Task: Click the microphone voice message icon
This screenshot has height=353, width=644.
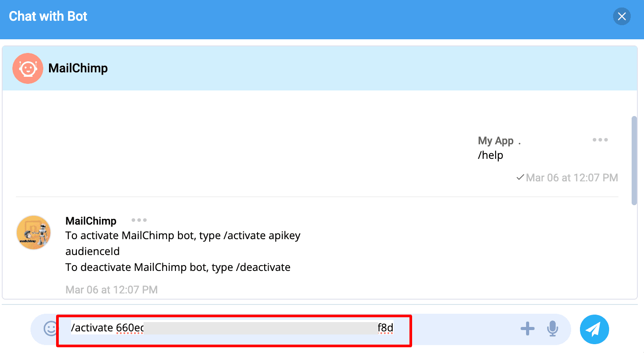Action: 552,329
